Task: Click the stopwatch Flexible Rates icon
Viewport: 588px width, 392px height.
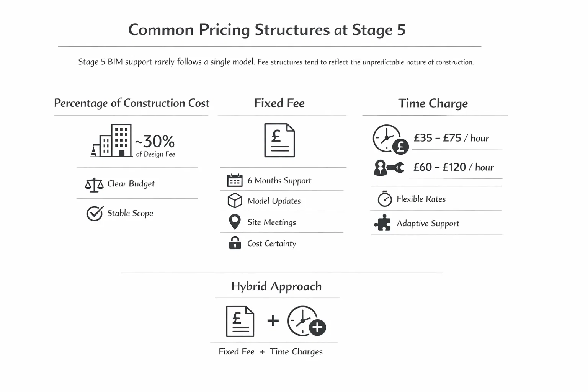Action: (384, 199)
